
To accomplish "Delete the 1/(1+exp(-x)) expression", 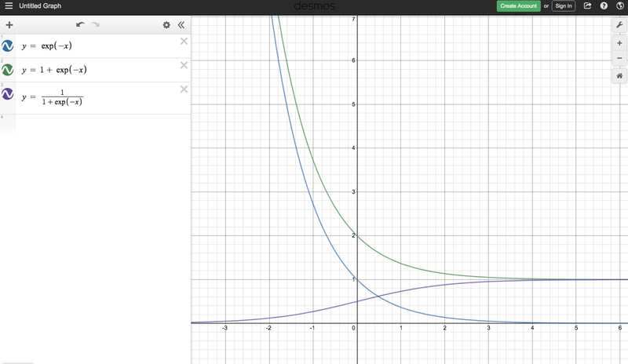I will (184, 89).
